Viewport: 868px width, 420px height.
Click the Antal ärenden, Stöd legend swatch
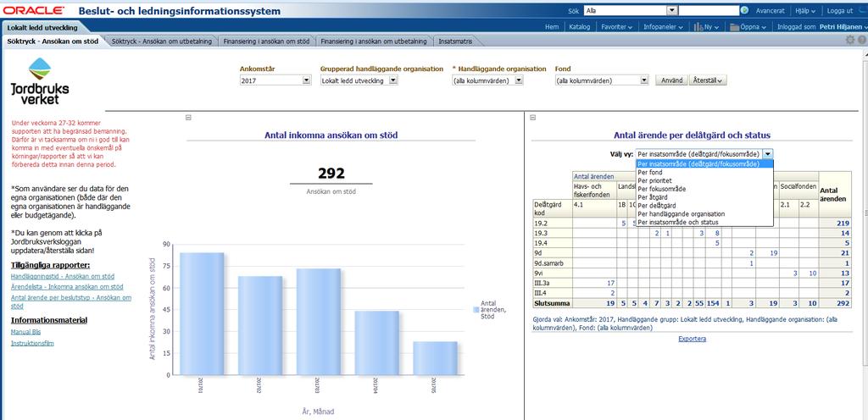(476, 310)
